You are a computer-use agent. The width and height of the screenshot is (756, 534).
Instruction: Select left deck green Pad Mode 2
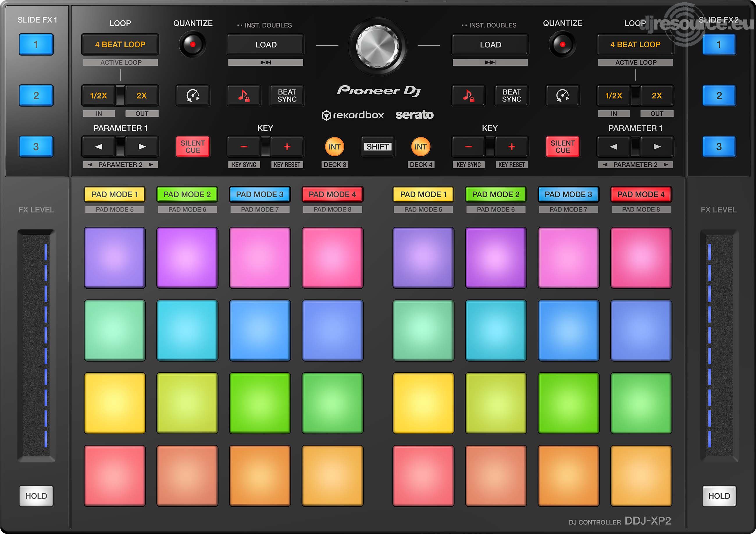pyautogui.click(x=187, y=194)
